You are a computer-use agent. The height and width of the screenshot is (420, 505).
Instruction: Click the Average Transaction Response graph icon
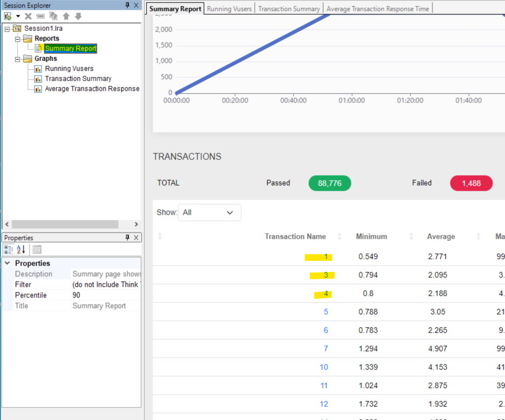38,89
